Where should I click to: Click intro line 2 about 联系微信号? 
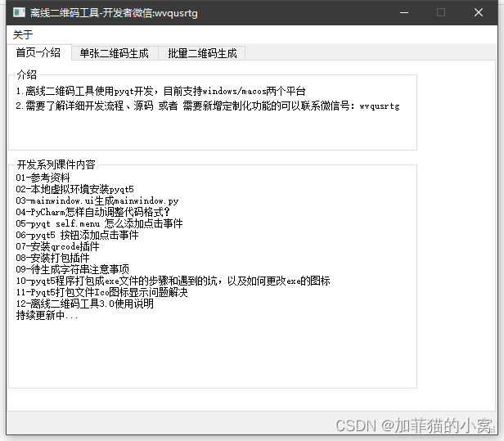(x=208, y=106)
